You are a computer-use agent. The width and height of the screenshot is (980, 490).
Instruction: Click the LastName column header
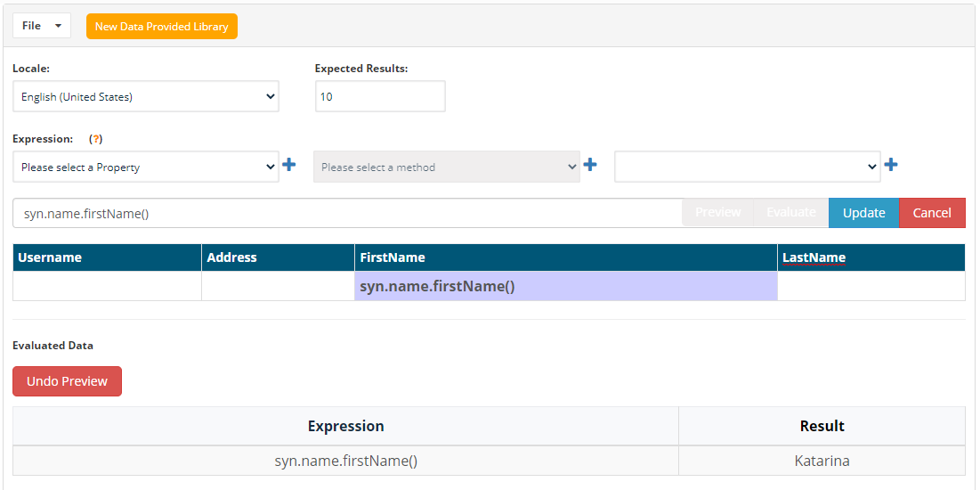click(814, 257)
